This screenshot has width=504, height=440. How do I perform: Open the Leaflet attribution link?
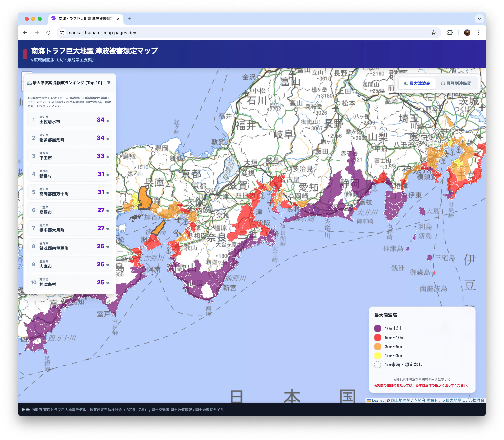[x=375, y=400]
